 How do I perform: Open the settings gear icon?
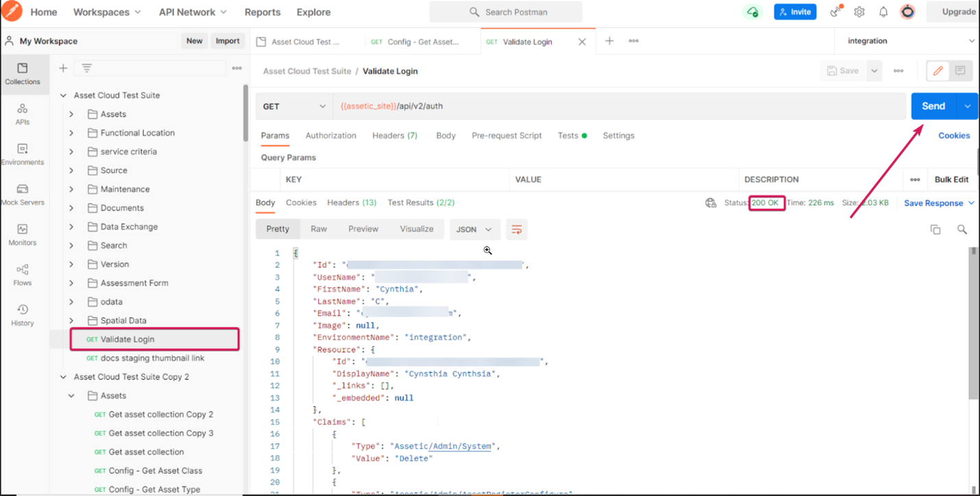tap(859, 12)
